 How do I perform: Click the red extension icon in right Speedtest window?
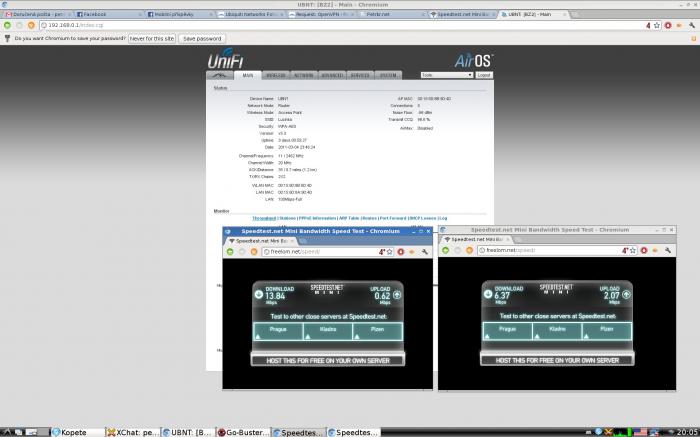[644, 250]
